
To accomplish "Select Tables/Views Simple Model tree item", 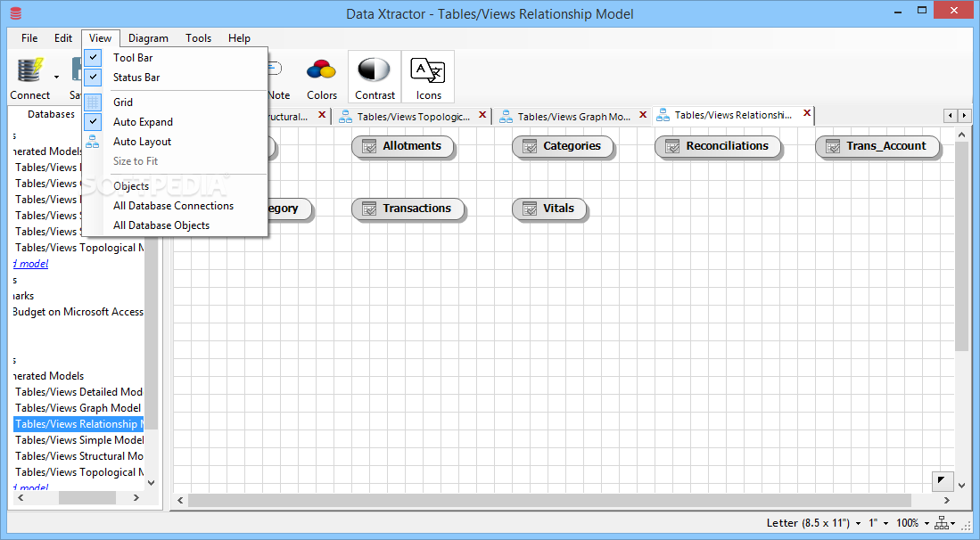I will pos(78,440).
